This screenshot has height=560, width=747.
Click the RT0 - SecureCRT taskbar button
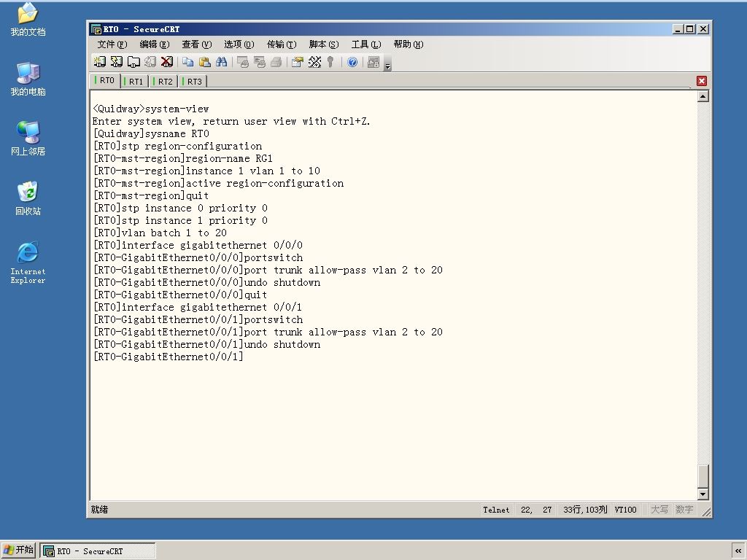point(98,551)
